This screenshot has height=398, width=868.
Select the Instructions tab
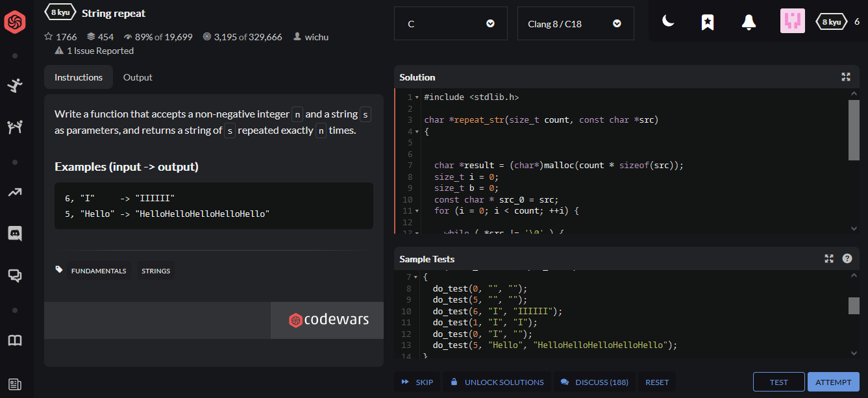pyautogui.click(x=79, y=77)
